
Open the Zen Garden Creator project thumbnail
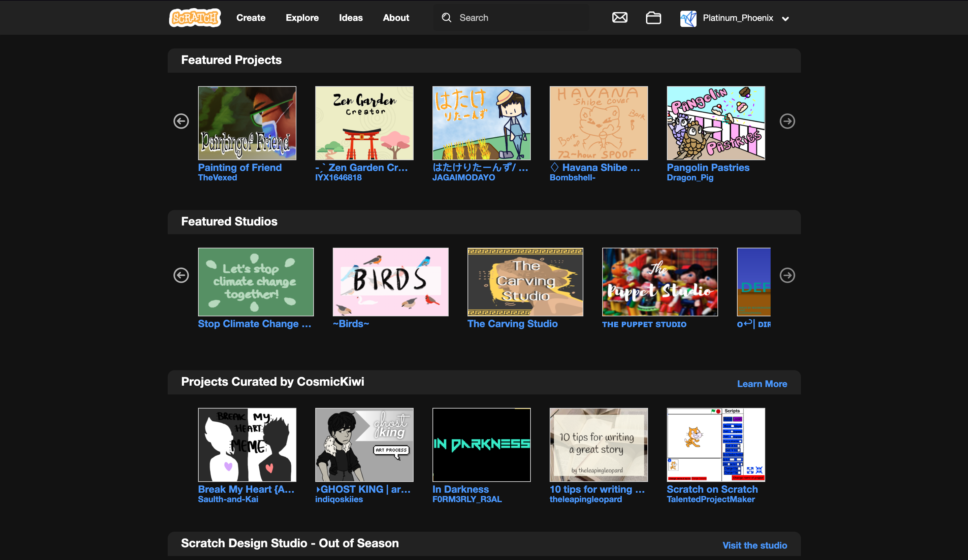click(364, 123)
